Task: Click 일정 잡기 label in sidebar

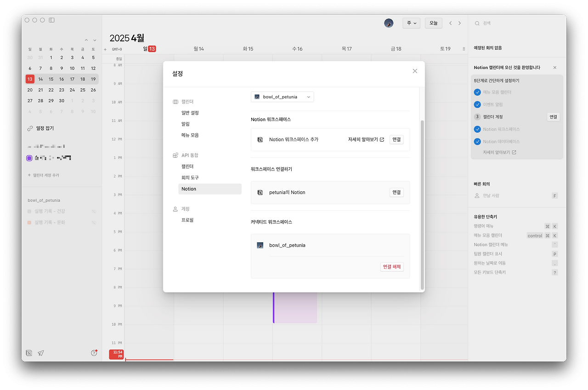Action: (x=45, y=128)
